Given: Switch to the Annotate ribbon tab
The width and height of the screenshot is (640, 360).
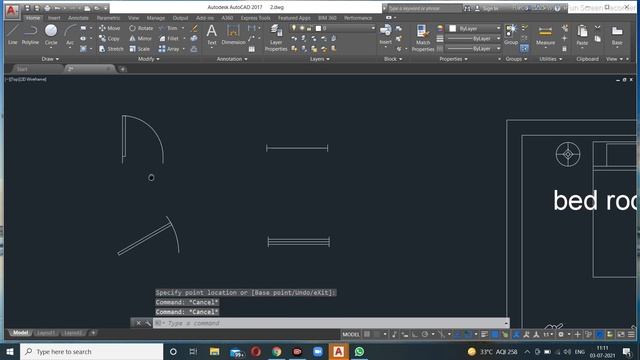Looking at the screenshot, I should point(78,18).
